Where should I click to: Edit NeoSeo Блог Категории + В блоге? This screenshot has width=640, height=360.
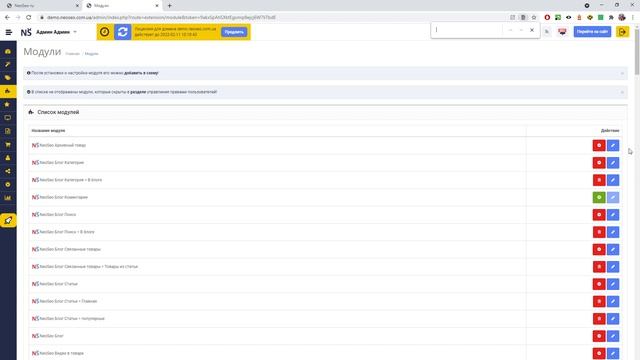click(x=613, y=180)
